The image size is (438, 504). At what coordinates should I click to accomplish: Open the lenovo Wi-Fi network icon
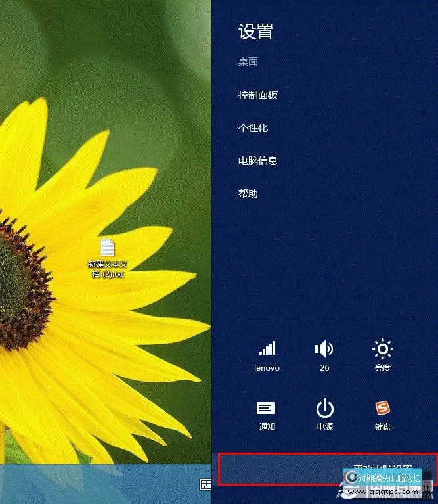pos(267,348)
